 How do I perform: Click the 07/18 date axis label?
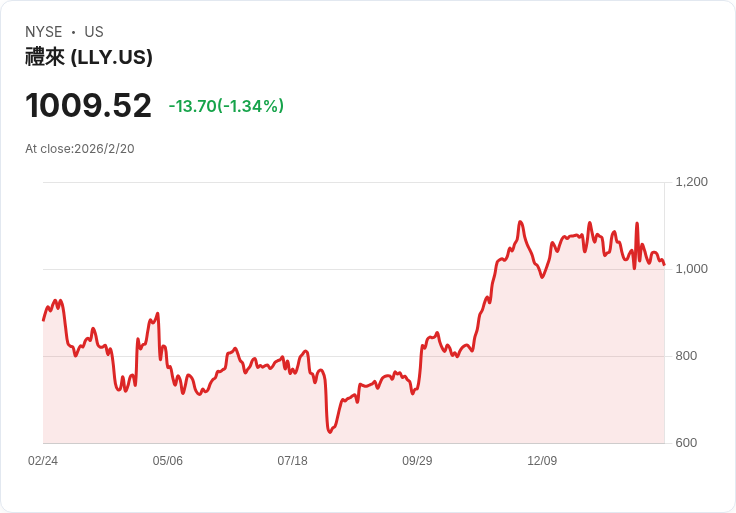coord(292,461)
